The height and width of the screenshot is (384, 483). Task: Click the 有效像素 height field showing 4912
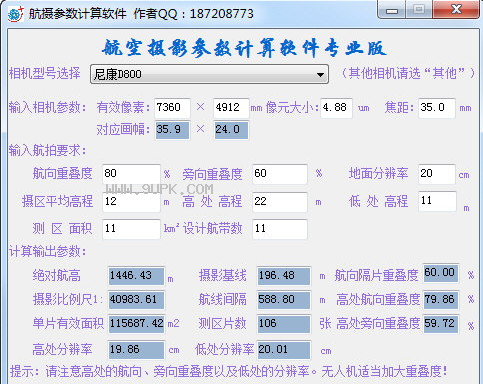click(x=231, y=108)
